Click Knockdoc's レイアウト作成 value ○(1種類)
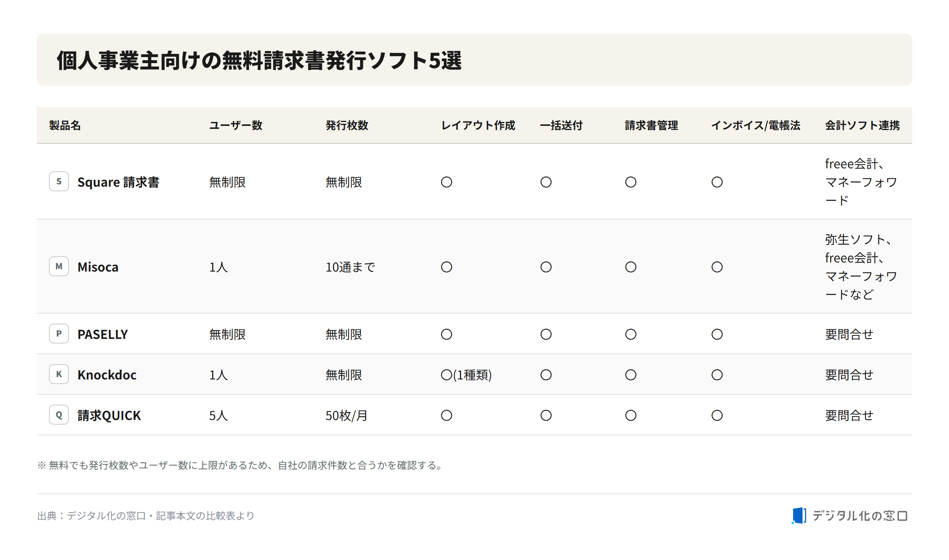The image size is (949, 560). click(466, 375)
